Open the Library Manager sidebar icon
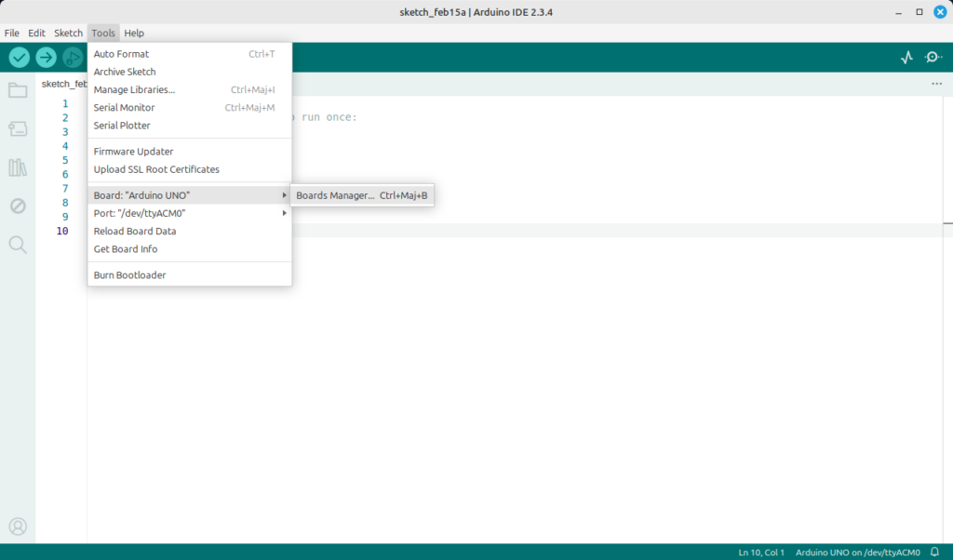Image resolution: width=953 pixels, height=560 pixels. click(18, 167)
